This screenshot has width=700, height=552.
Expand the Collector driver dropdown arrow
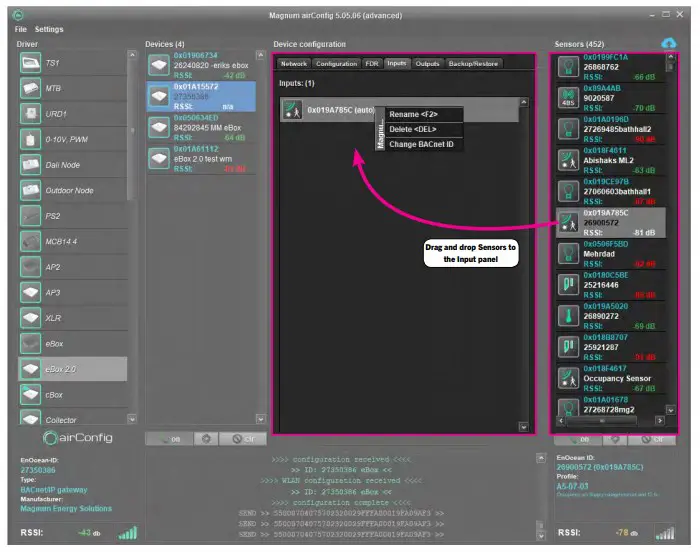coord(130,420)
